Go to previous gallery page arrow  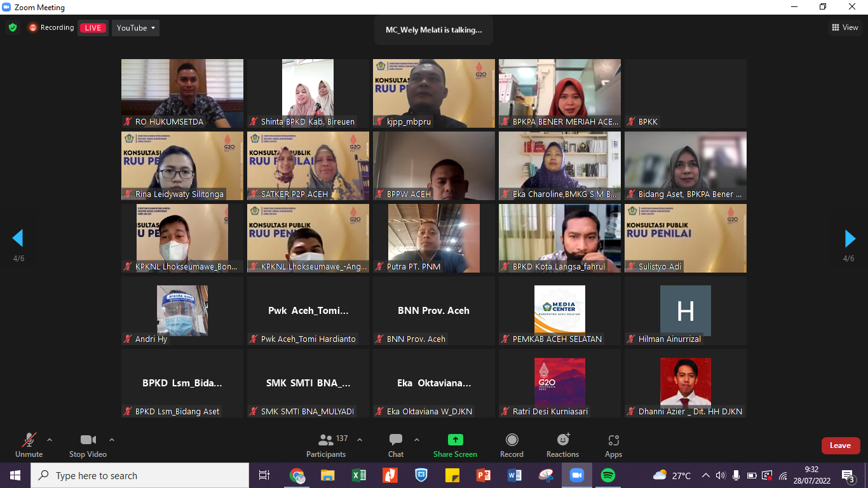(x=18, y=239)
